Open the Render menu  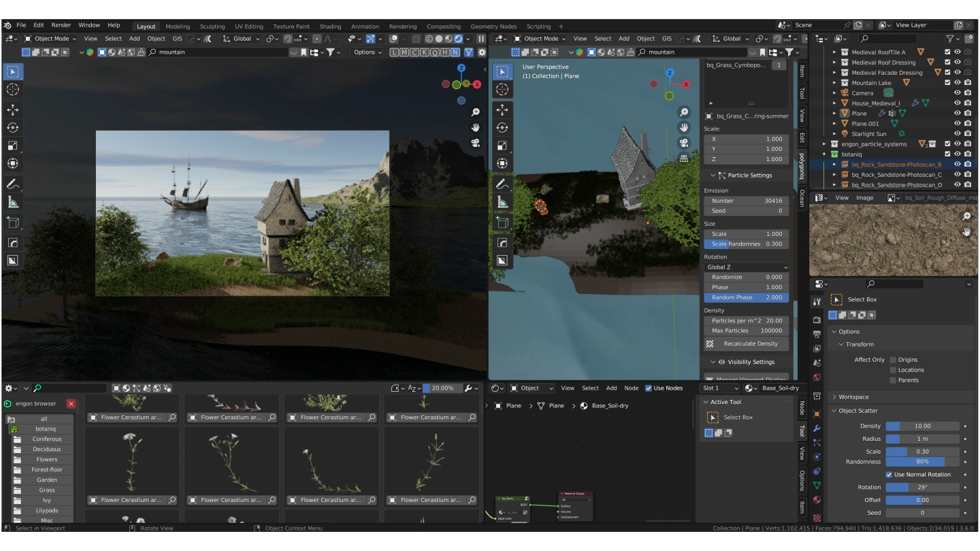point(61,25)
